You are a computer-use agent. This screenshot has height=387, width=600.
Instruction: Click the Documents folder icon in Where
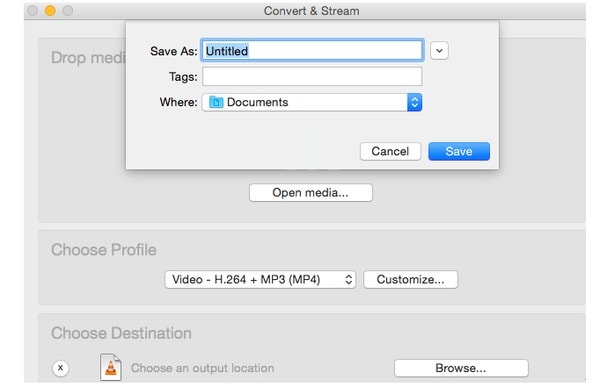pyautogui.click(x=216, y=102)
